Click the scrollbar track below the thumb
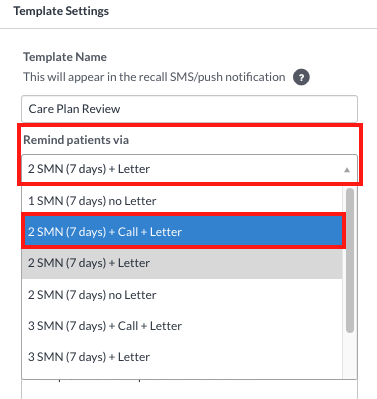 click(x=350, y=355)
